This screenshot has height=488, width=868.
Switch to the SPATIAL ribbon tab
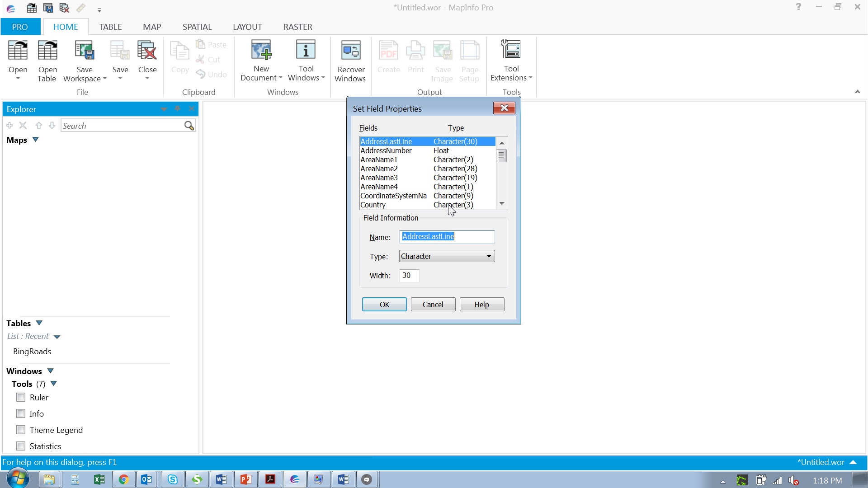pos(197,27)
